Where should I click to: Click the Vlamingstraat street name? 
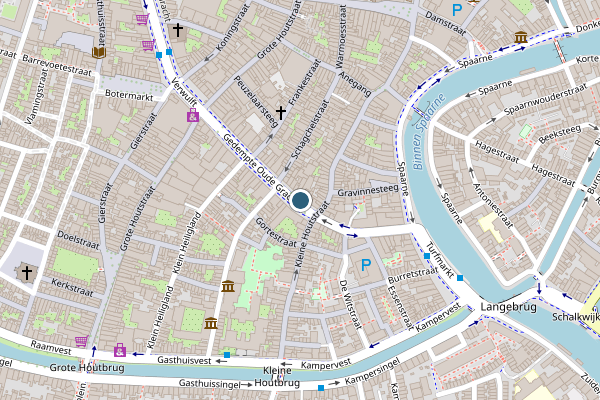(x=37, y=97)
